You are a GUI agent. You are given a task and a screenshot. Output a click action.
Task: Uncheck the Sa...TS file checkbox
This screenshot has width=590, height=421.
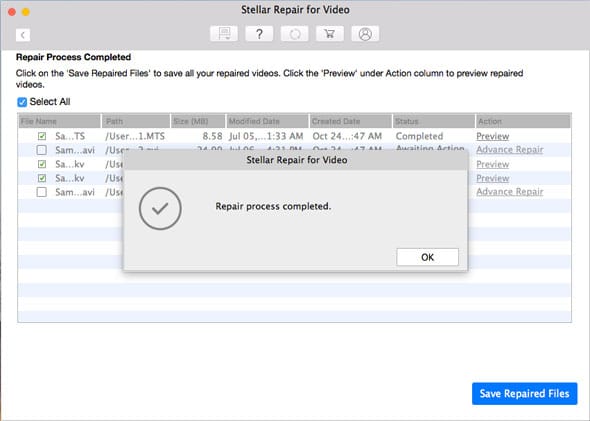pyautogui.click(x=42, y=136)
